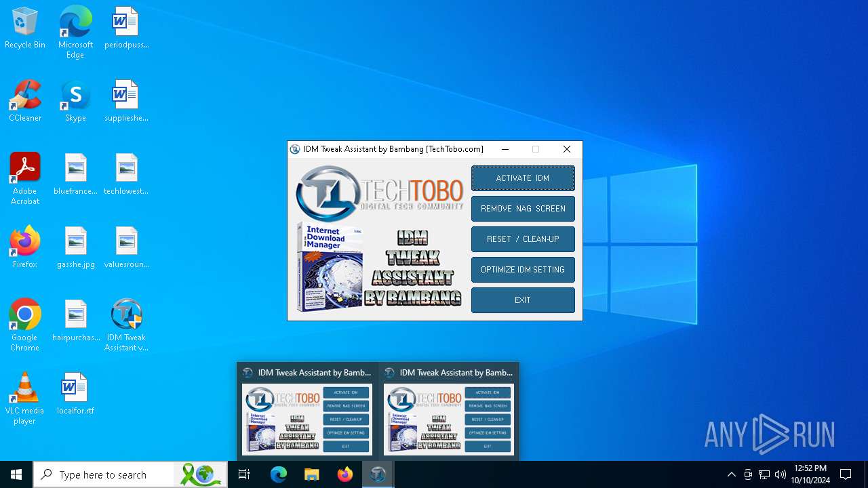Select IDM Tweak Assistant desktop icon
This screenshot has width=868, height=488.
[126, 325]
